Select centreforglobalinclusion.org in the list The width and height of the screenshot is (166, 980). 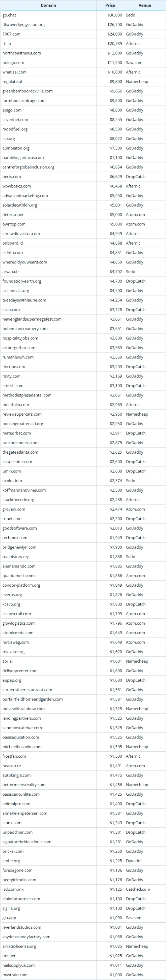pos(28,167)
